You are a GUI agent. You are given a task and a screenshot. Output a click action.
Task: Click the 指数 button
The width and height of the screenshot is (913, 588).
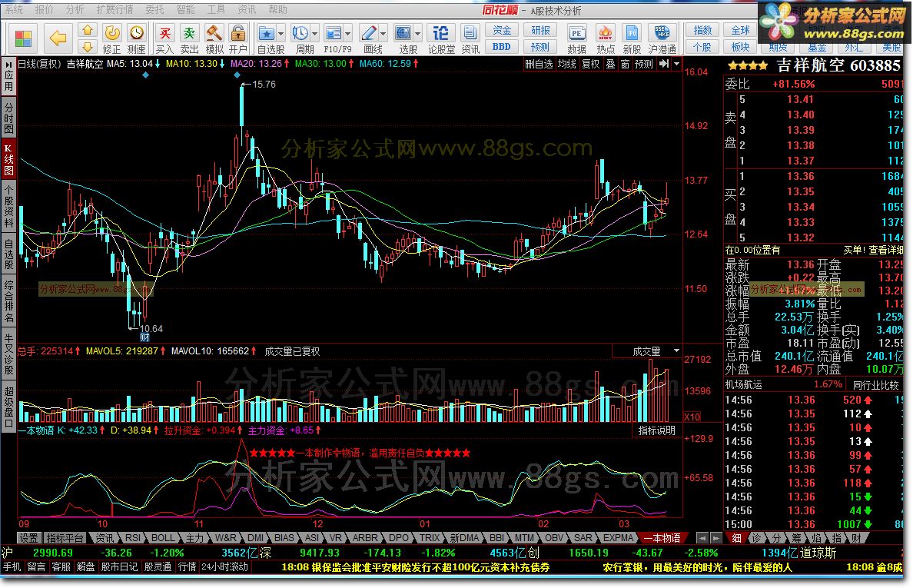702,30
